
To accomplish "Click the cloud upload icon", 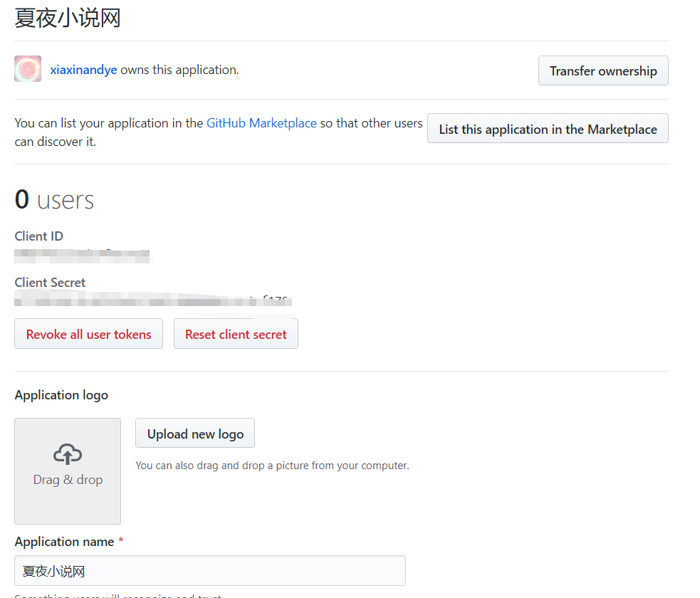I will pos(68,453).
